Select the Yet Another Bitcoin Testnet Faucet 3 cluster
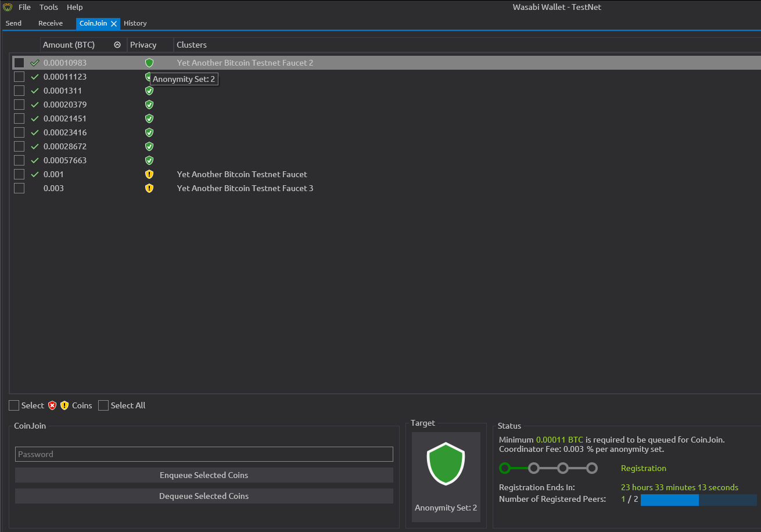Screen dimensions: 761x532 (245, 188)
